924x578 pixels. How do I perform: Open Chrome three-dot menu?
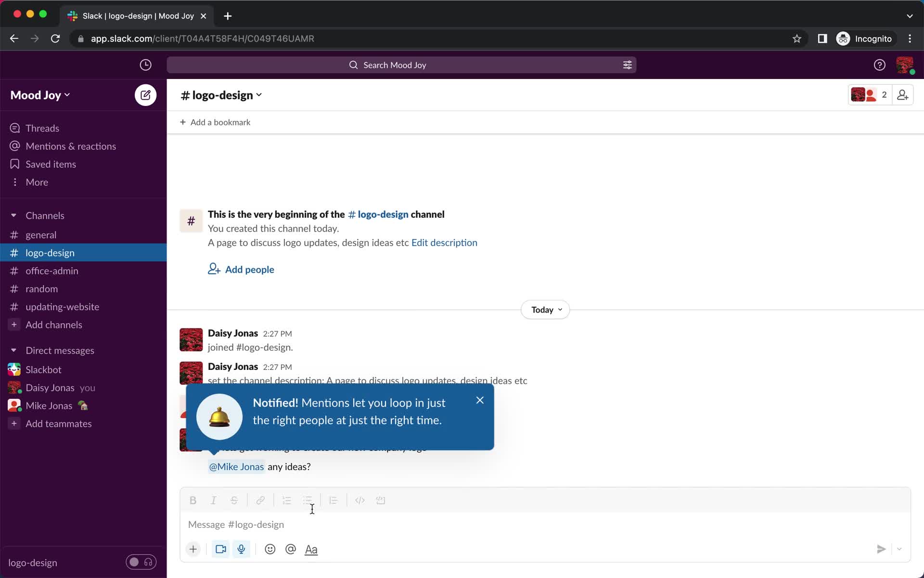pos(910,39)
